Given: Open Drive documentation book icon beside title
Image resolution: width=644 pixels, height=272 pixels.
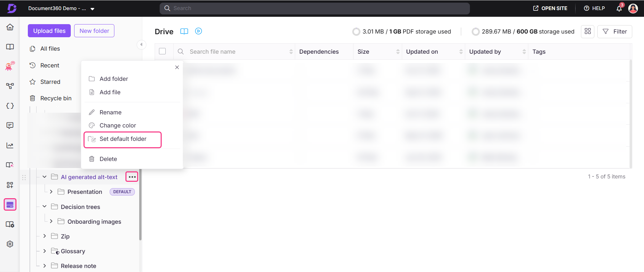Looking at the screenshot, I should click(x=184, y=31).
